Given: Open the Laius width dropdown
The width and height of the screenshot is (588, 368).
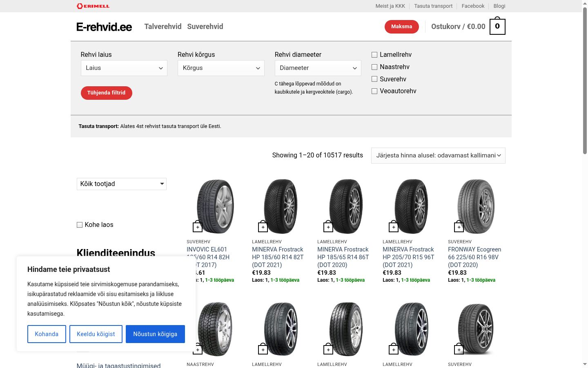Looking at the screenshot, I should pos(124,68).
